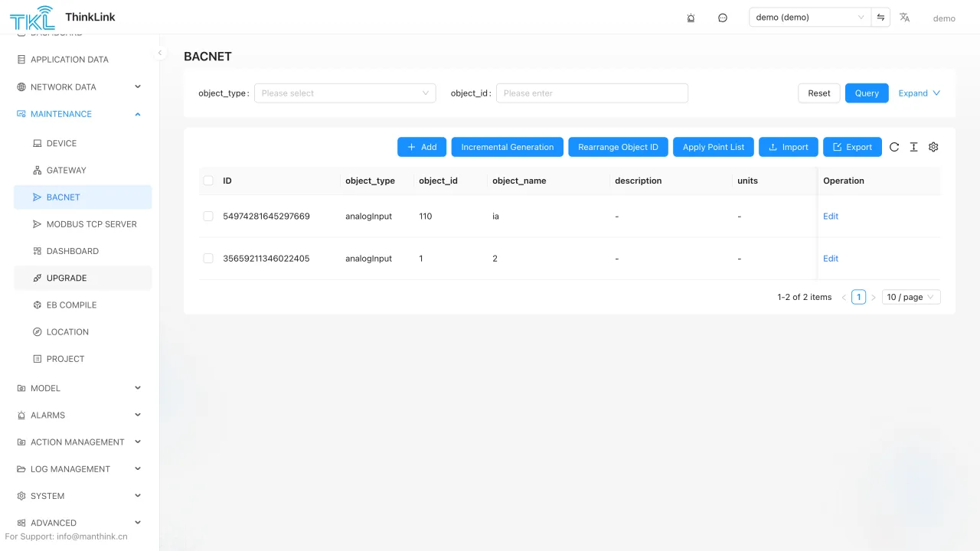
Task: Expand the additional filter options
Action: coord(920,93)
